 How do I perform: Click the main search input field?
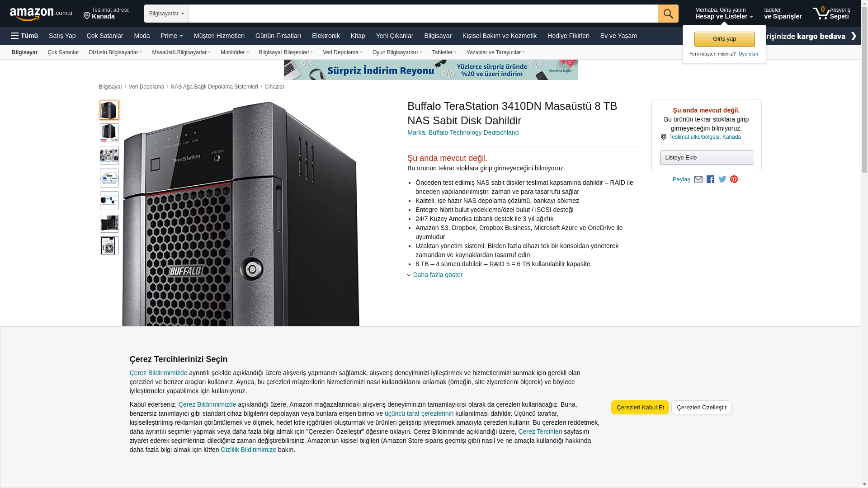[x=423, y=14]
